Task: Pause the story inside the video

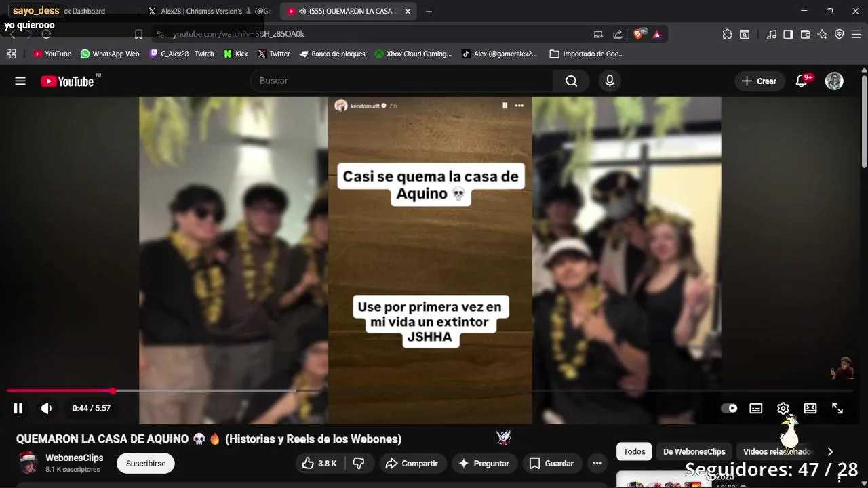Action: pyautogui.click(x=505, y=106)
